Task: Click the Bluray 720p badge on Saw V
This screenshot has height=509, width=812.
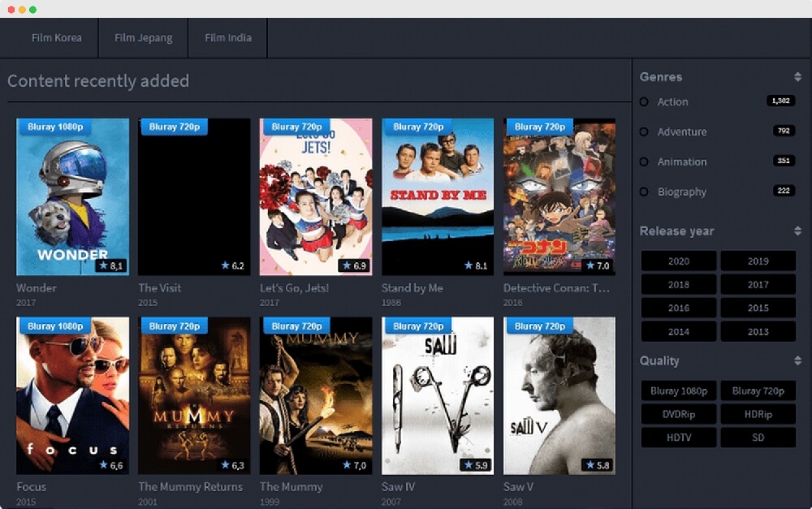Action: coord(540,326)
